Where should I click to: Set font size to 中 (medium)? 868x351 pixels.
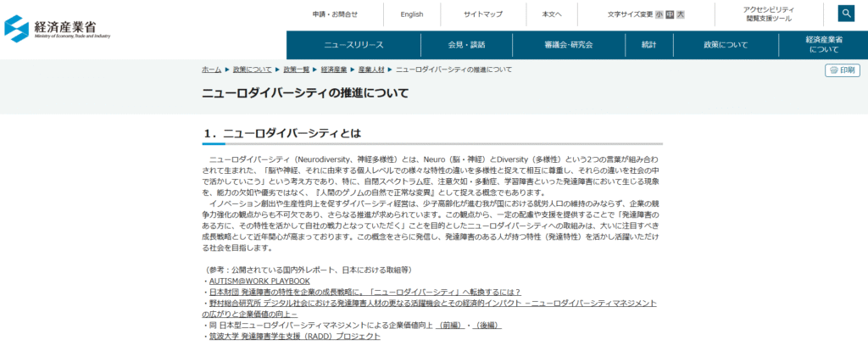[x=670, y=14]
